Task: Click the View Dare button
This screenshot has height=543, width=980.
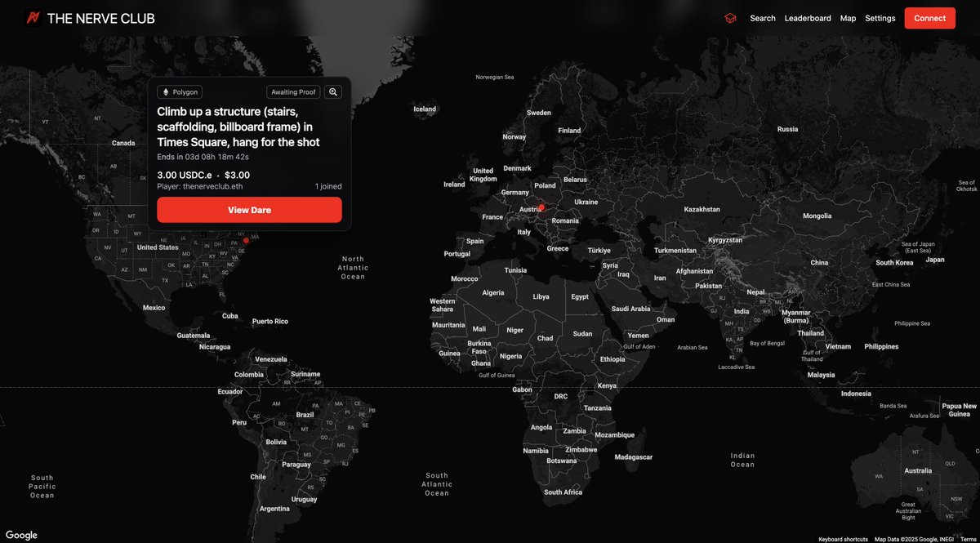Action: pyautogui.click(x=249, y=210)
